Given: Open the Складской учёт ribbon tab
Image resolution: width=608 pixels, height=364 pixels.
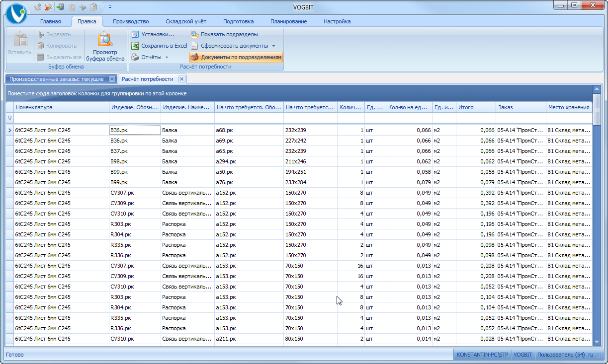Looking at the screenshot, I should (187, 21).
